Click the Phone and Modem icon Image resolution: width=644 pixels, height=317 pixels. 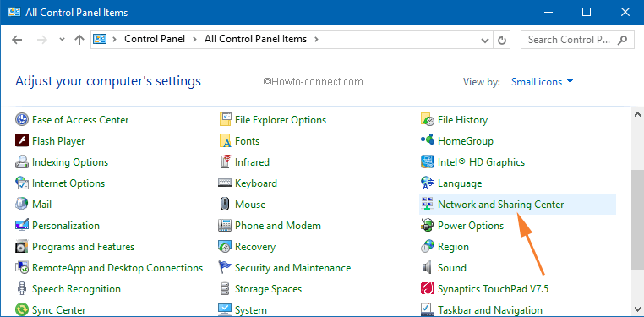tap(225, 226)
